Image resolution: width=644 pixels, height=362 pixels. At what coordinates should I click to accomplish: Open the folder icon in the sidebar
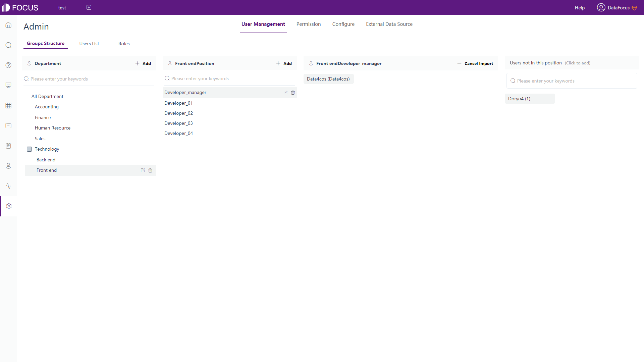tap(8, 125)
